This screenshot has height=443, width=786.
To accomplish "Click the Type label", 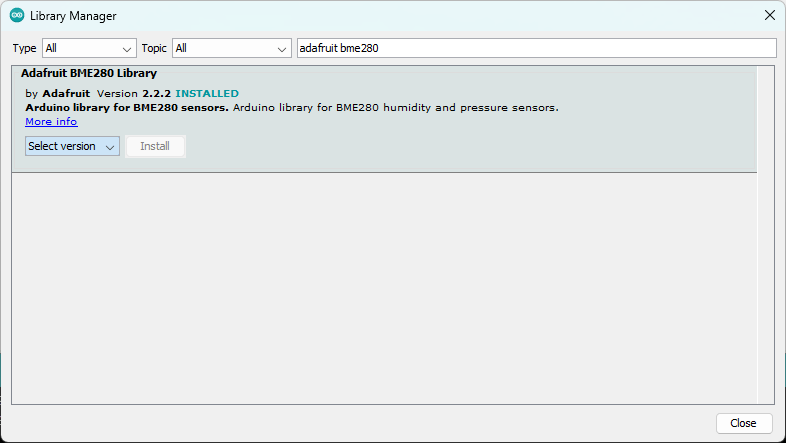I will tap(24, 48).
